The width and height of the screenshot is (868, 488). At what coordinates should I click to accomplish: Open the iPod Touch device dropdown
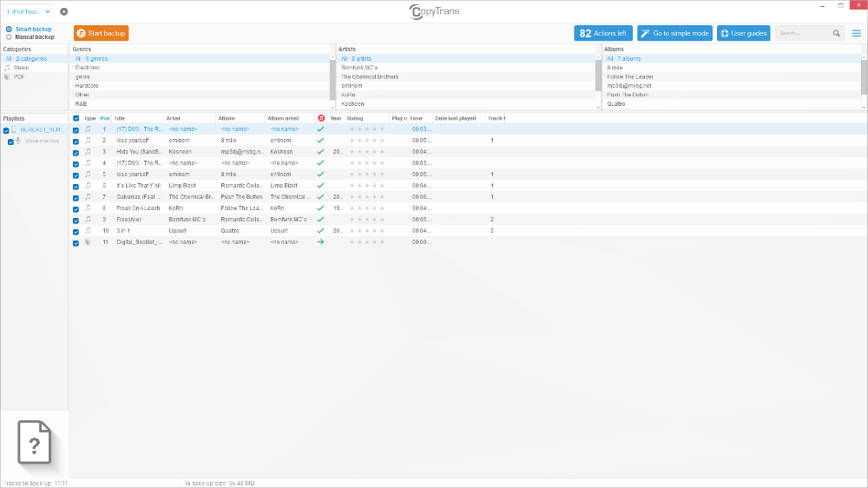point(28,11)
